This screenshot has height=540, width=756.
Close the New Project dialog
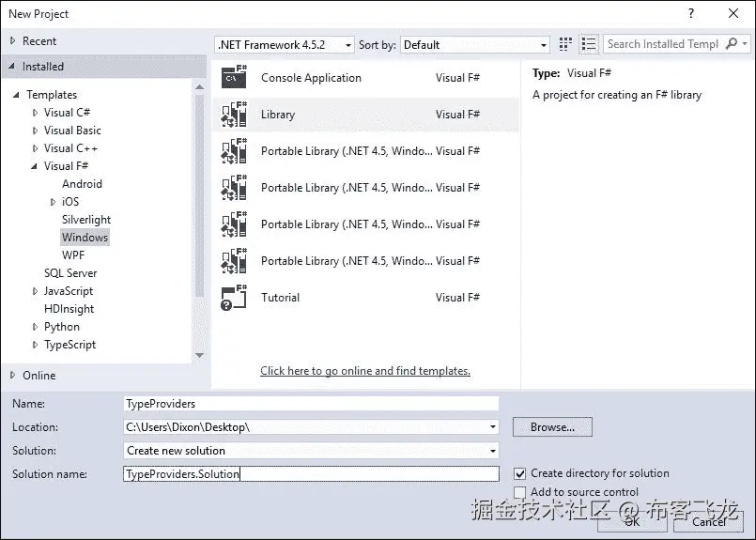(733, 13)
